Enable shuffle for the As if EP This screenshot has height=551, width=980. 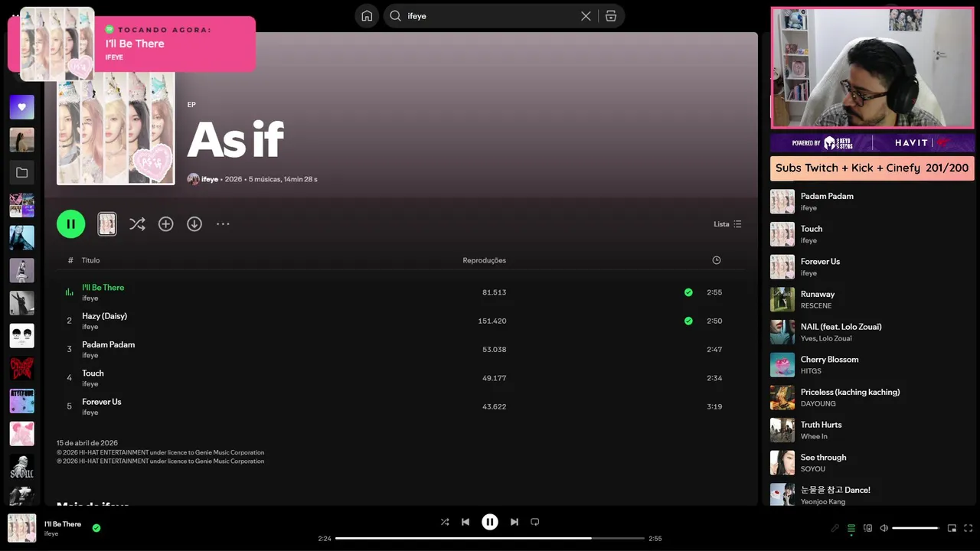[x=137, y=224]
